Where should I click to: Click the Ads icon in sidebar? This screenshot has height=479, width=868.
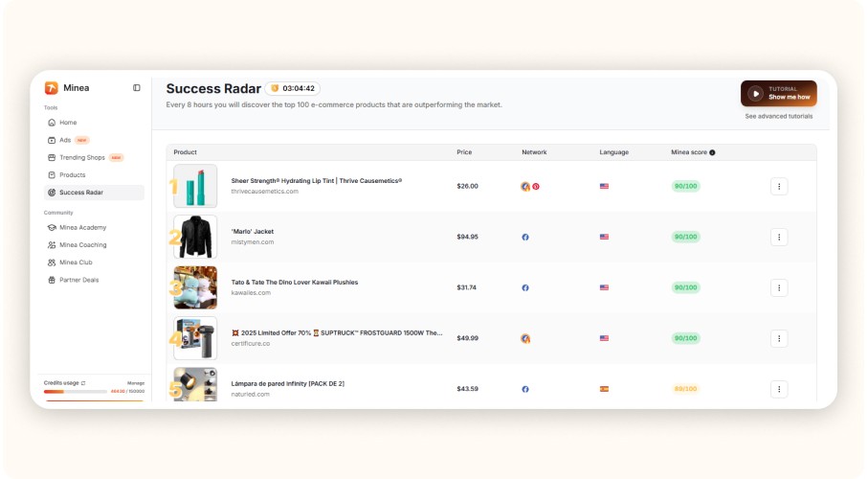pyautogui.click(x=52, y=140)
